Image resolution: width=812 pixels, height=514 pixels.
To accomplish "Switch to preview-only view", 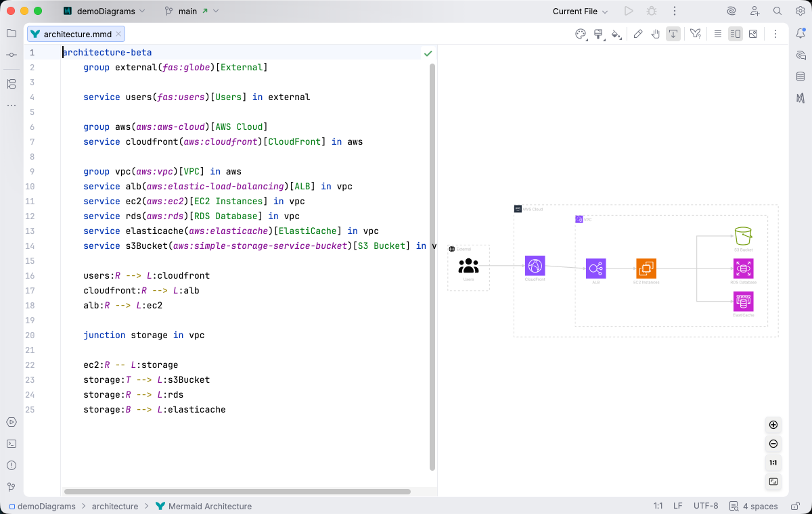I will pos(753,34).
